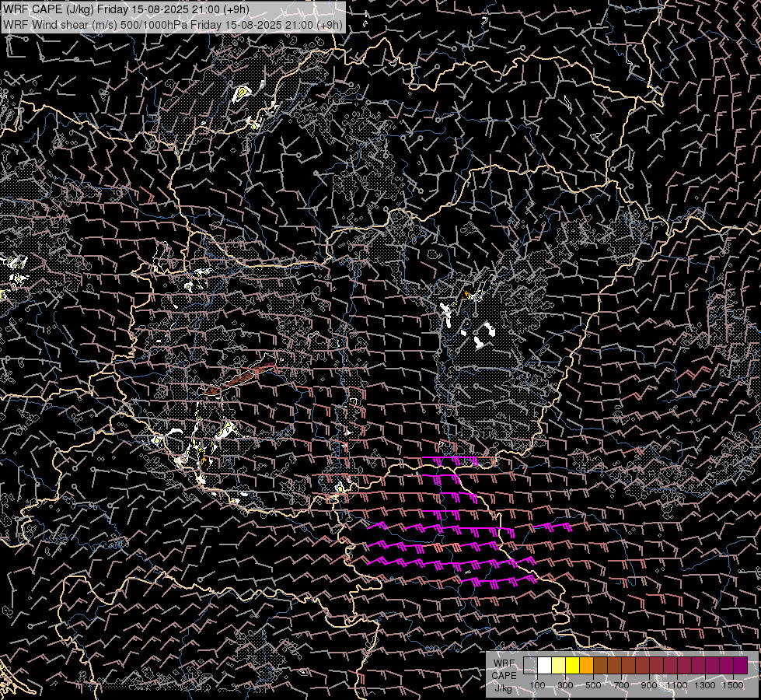
Task: Click the legend value 500
Action: pyautogui.click(x=593, y=685)
